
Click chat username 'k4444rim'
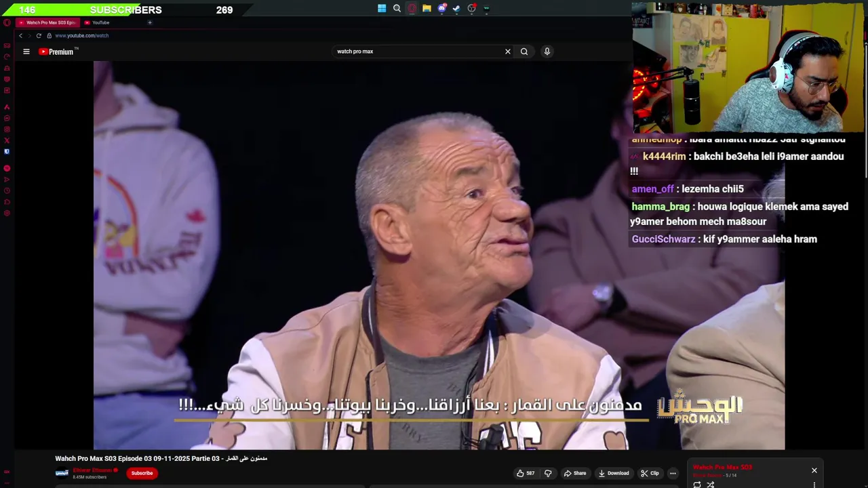click(664, 157)
